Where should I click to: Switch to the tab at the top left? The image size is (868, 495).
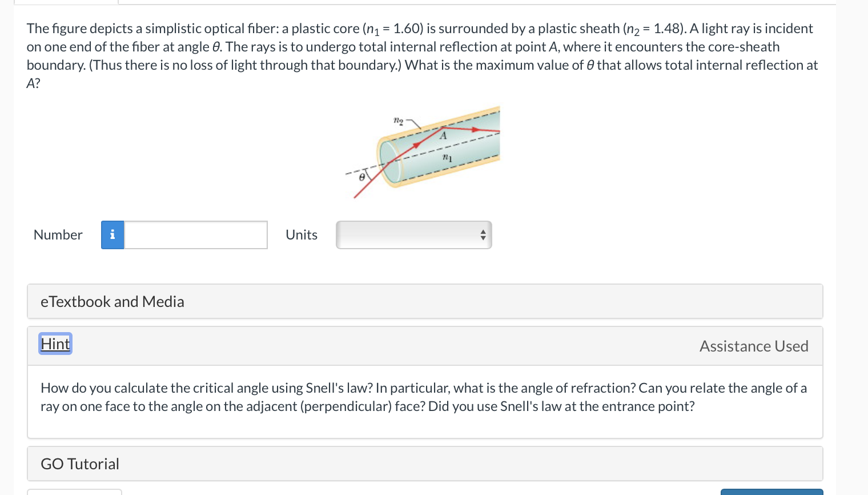click(x=66, y=2)
